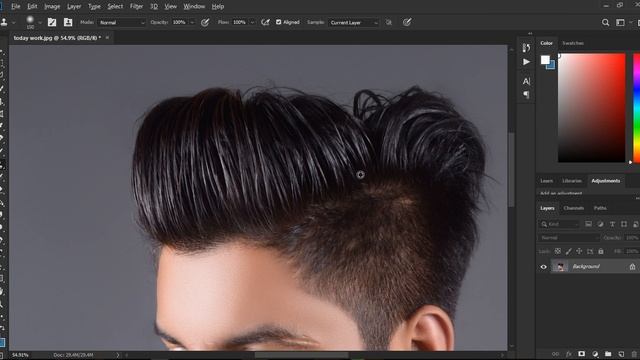Switch to the Layers tab
Screen dimensions: 640x360
[x=547, y=208]
